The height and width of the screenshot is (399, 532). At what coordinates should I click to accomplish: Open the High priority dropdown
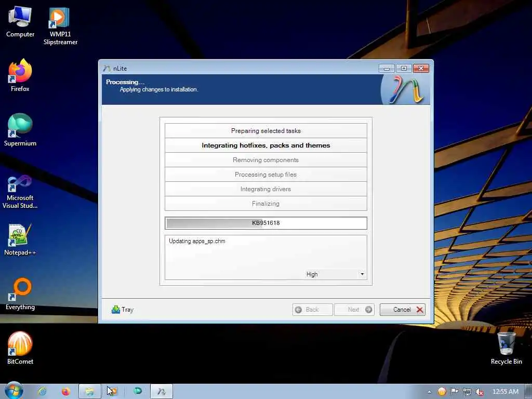335,274
